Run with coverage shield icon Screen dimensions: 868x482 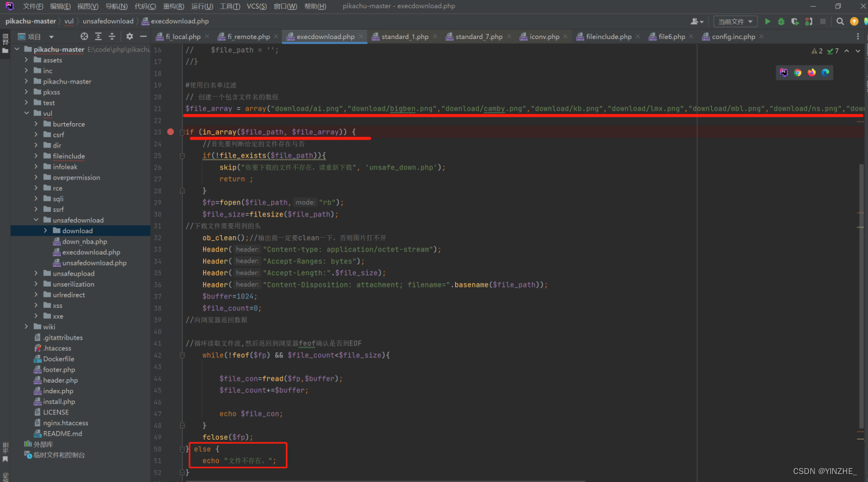click(x=795, y=21)
